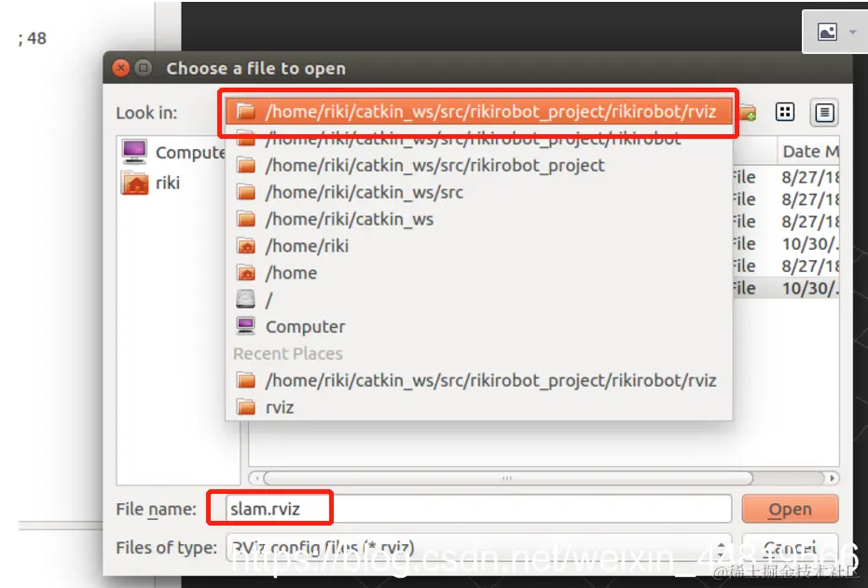
Task: Close the Choose a file dialog
Action: [x=120, y=68]
